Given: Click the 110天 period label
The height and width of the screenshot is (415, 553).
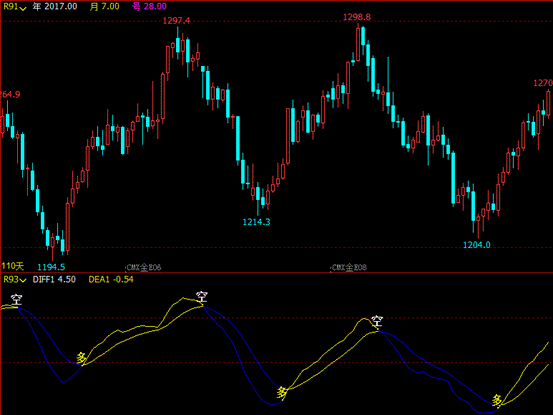Looking at the screenshot, I should click(x=13, y=266).
